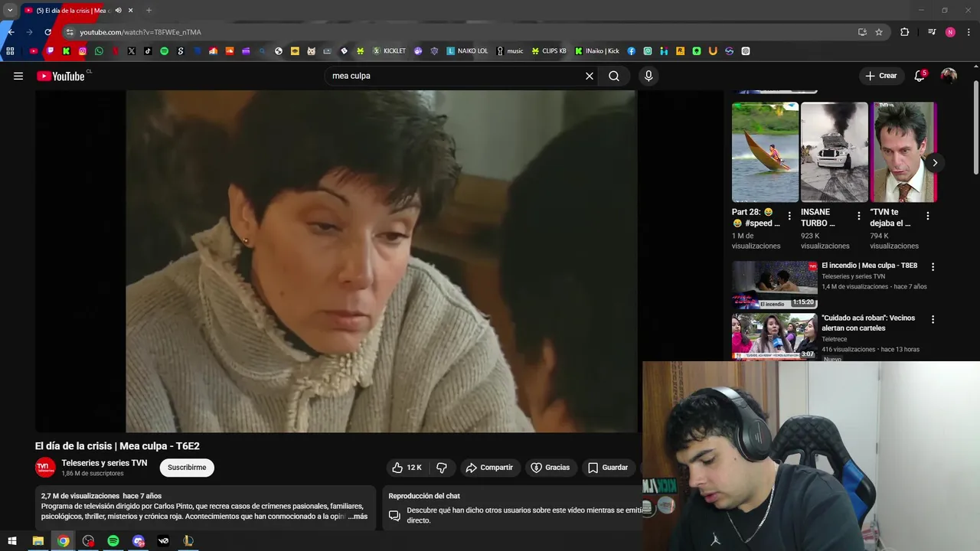Start voice search with the microphone
980x551 pixels.
[x=648, y=76]
